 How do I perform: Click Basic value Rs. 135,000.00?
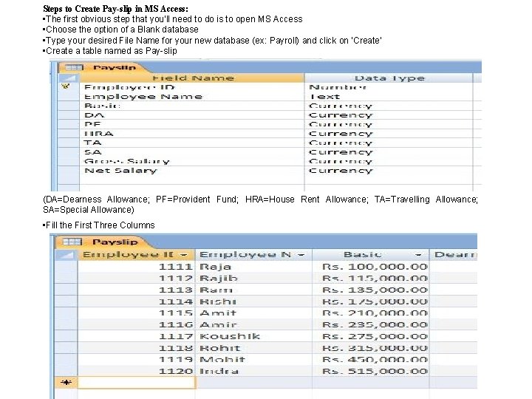(370, 290)
